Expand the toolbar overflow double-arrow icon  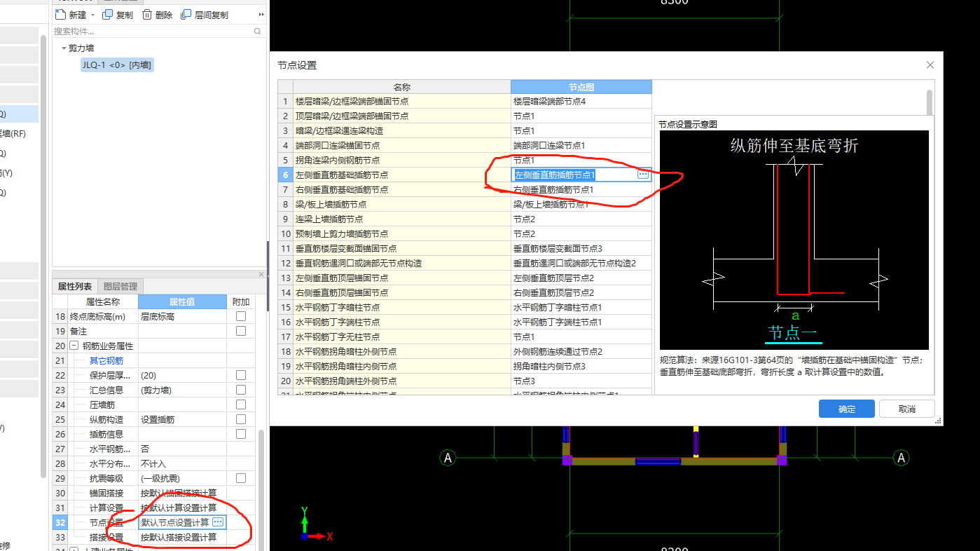262,15
